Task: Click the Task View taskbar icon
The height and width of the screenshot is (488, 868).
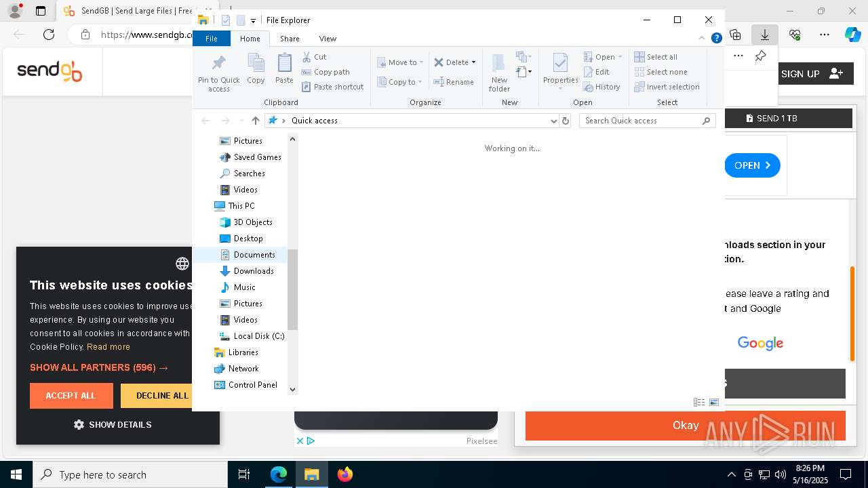Action: pyautogui.click(x=244, y=474)
